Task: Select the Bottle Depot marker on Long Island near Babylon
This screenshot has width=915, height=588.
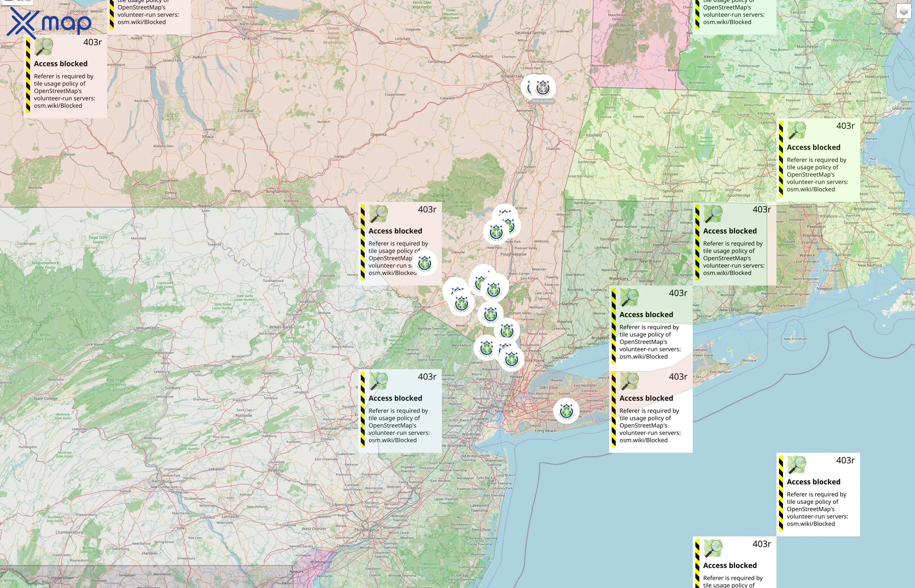Action: point(566,411)
